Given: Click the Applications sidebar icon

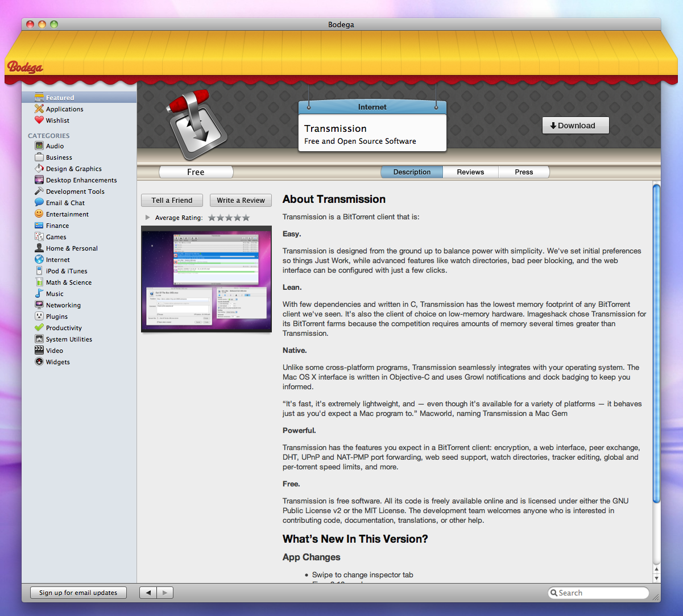Looking at the screenshot, I should coord(39,109).
